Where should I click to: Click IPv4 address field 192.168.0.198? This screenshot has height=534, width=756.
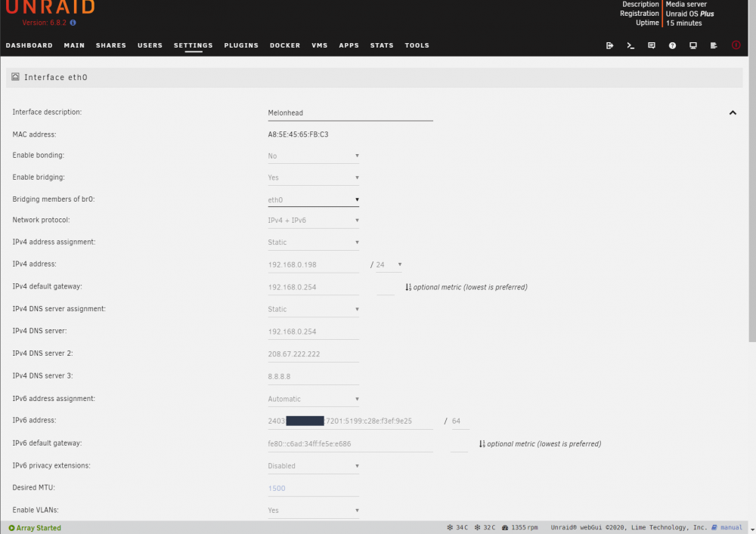click(x=314, y=265)
